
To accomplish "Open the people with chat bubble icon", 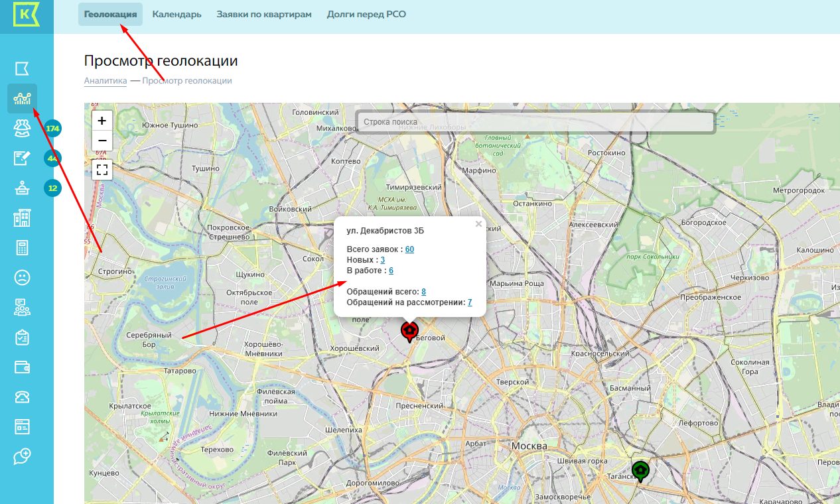I will coord(22,307).
